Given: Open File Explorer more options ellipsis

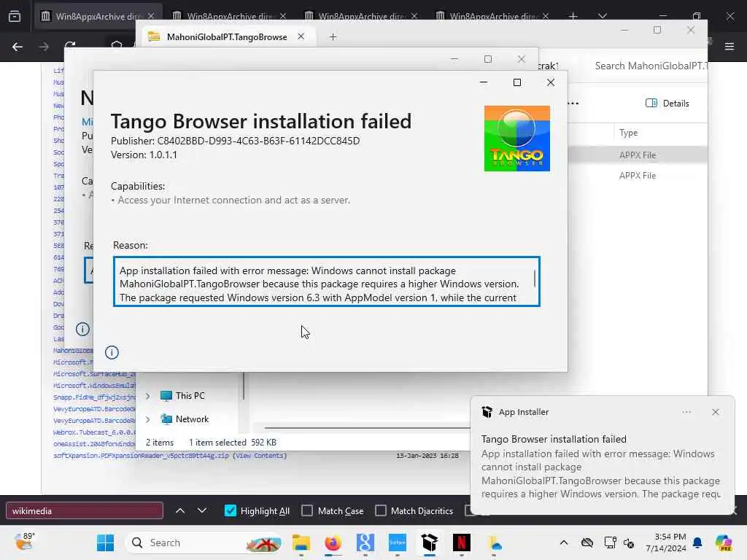Looking at the screenshot, I should [573, 104].
